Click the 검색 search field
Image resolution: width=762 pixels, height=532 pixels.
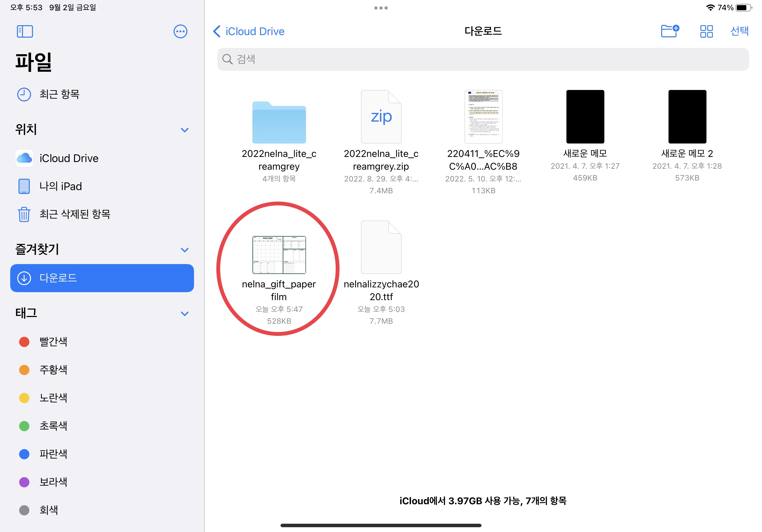[x=483, y=59]
